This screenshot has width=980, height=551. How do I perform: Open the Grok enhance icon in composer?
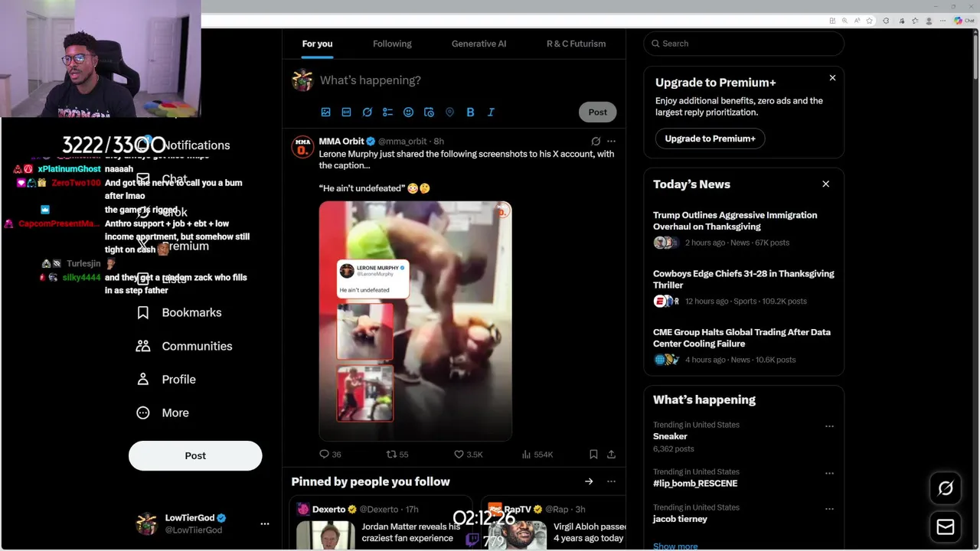[367, 112]
